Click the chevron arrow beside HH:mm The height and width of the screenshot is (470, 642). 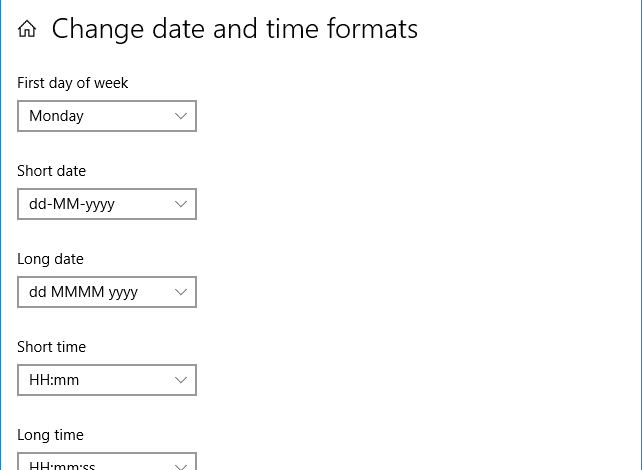pos(181,380)
